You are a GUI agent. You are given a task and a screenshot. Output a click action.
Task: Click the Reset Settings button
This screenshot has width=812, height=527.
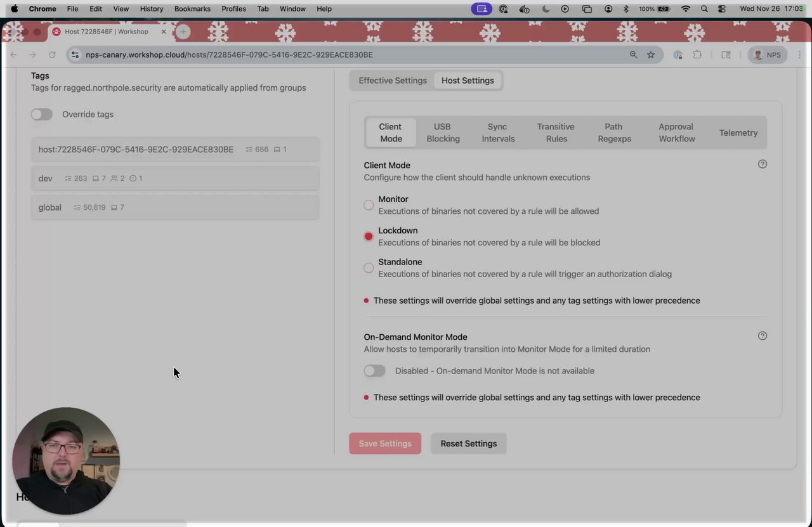pos(469,443)
